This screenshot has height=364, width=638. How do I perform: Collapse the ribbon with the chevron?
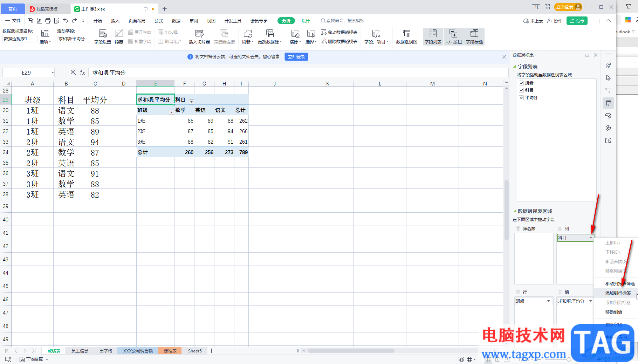click(x=608, y=21)
